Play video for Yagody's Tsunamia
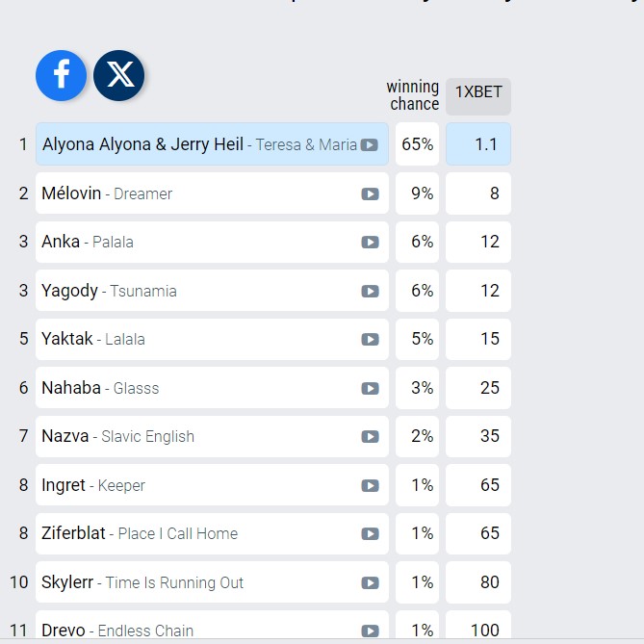This screenshot has height=644, width=644. point(370,291)
